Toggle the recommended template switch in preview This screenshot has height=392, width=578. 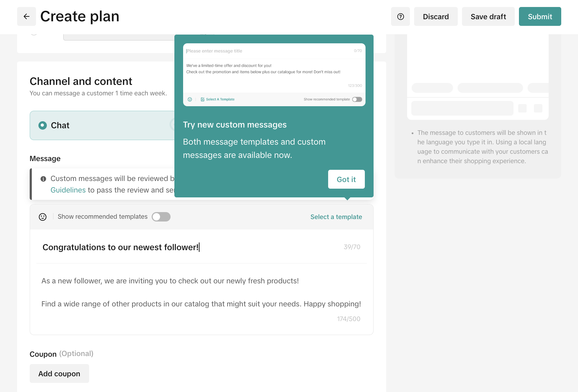click(357, 99)
